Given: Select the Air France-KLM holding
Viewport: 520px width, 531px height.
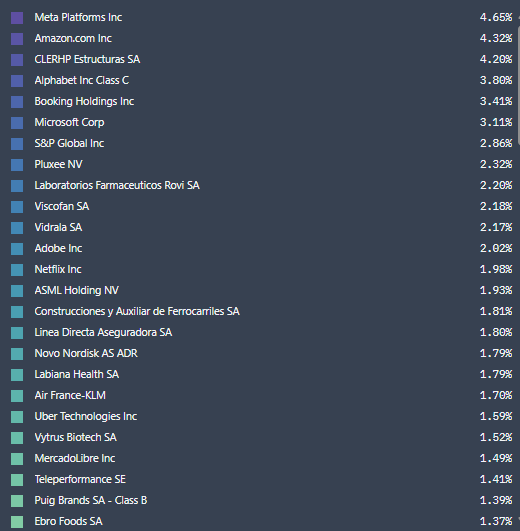Looking at the screenshot, I should tap(70, 395).
